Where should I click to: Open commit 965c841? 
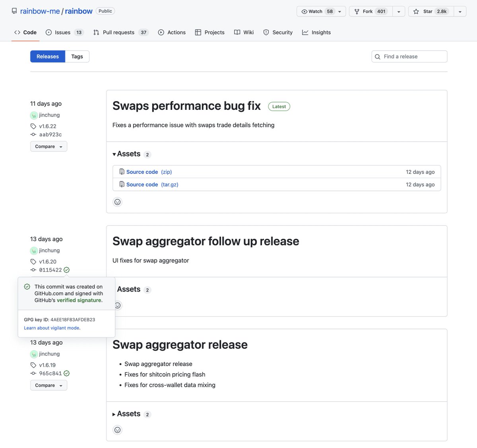click(x=50, y=373)
